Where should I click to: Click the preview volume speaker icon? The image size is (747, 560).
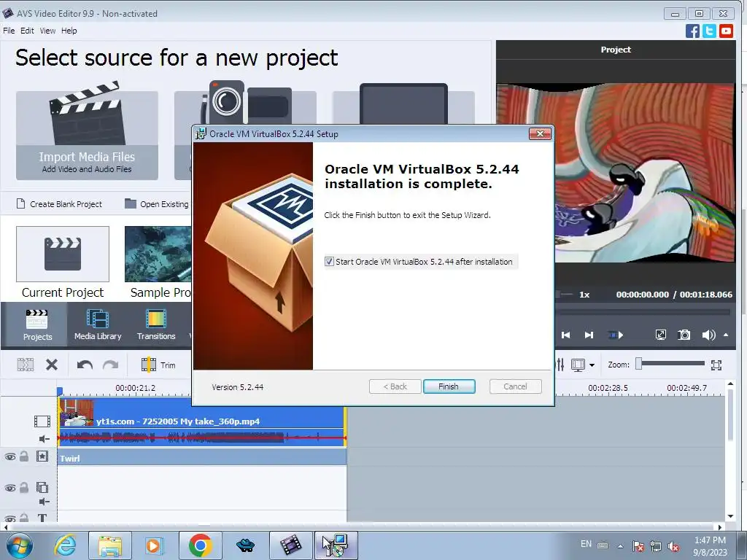pyautogui.click(x=708, y=335)
